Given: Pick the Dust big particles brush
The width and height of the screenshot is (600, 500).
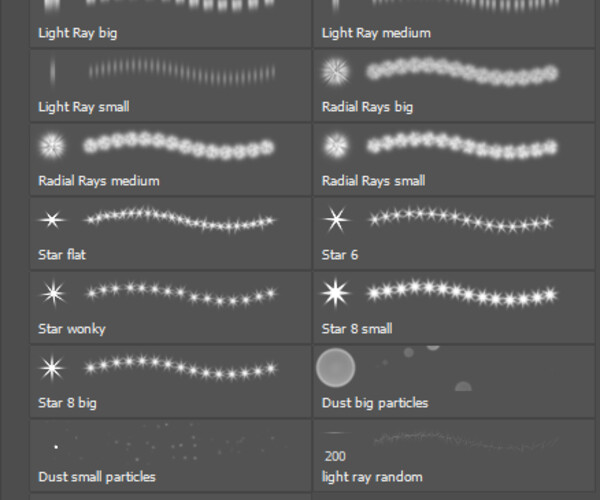Looking at the screenshot, I should click(454, 381).
